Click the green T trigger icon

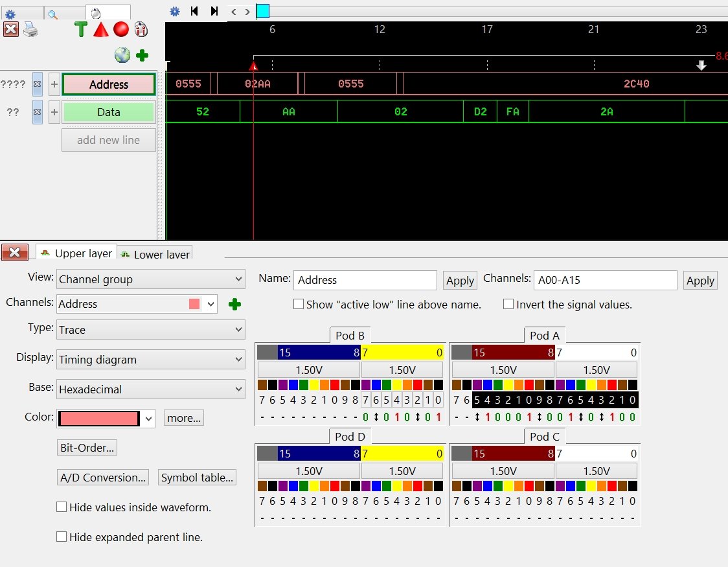point(81,29)
